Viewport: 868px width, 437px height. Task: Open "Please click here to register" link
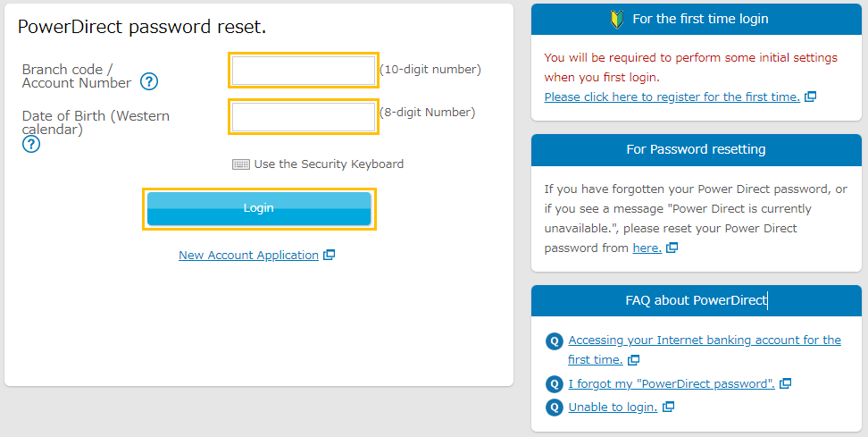tap(672, 97)
